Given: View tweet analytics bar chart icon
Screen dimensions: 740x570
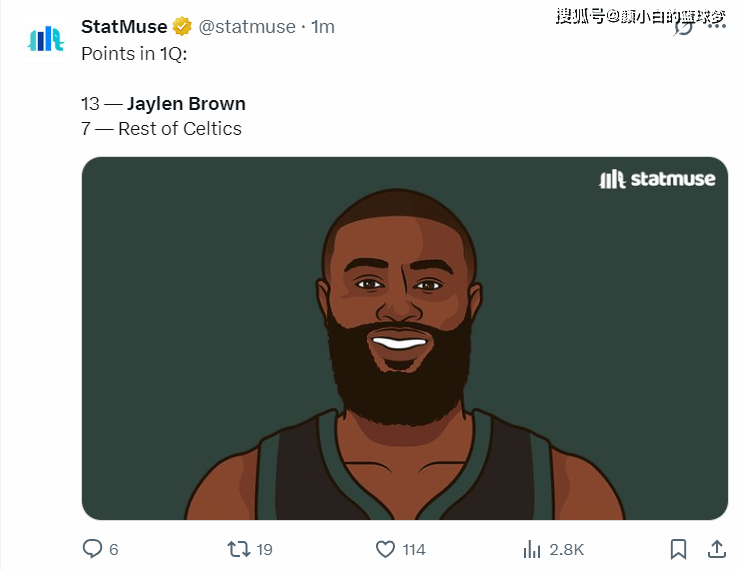Looking at the screenshot, I should [531, 549].
